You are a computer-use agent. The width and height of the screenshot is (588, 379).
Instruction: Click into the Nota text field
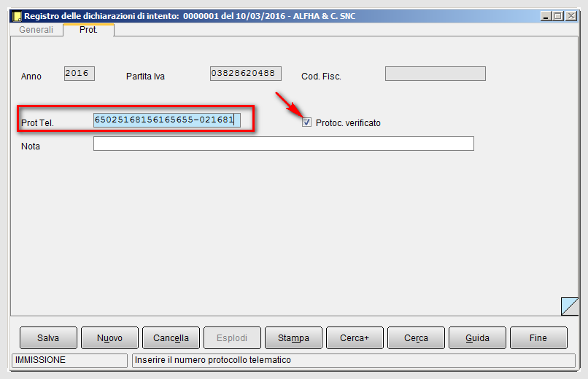(x=284, y=144)
